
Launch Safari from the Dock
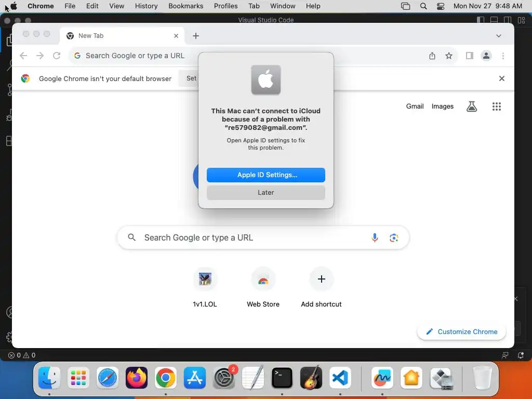click(x=108, y=378)
